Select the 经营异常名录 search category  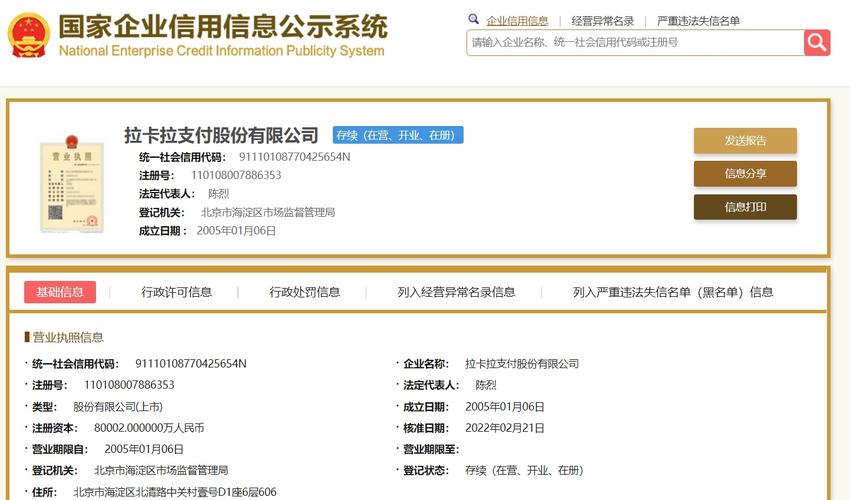603,21
